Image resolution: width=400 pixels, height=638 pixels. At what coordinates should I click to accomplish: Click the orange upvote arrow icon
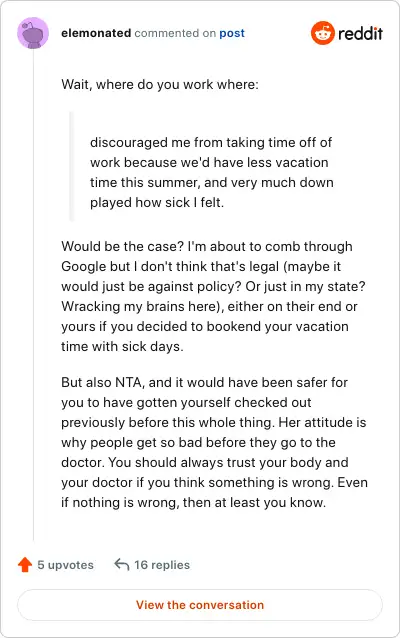click(25, 564)
